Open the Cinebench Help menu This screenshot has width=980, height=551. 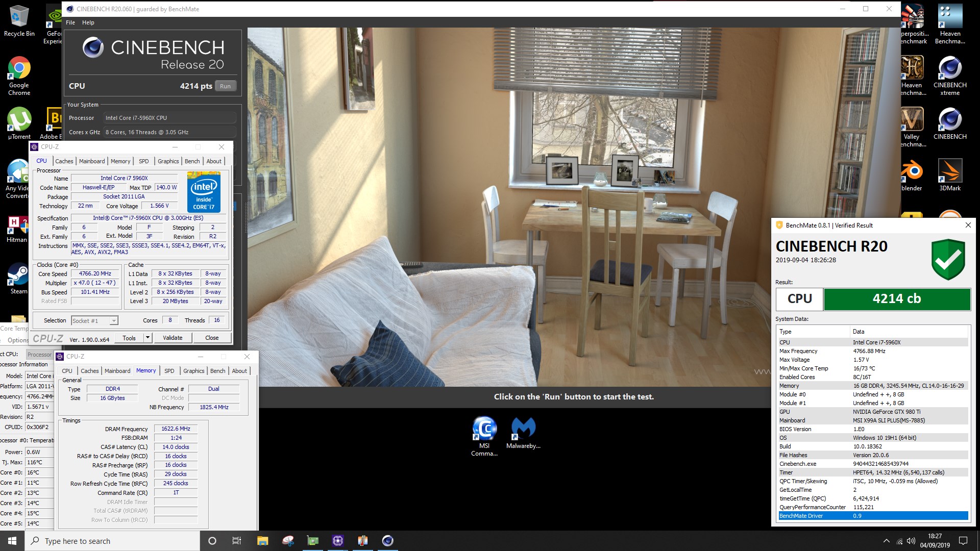coord(88,22)
